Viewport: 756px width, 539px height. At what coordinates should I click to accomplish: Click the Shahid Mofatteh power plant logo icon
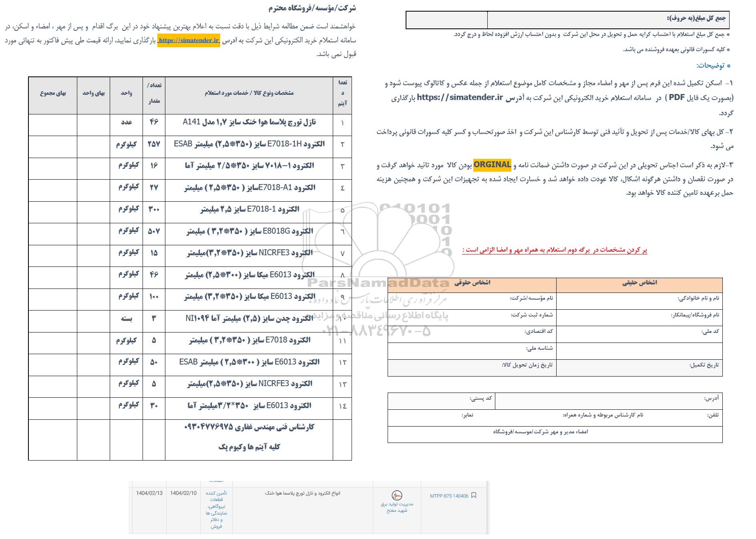397,495
